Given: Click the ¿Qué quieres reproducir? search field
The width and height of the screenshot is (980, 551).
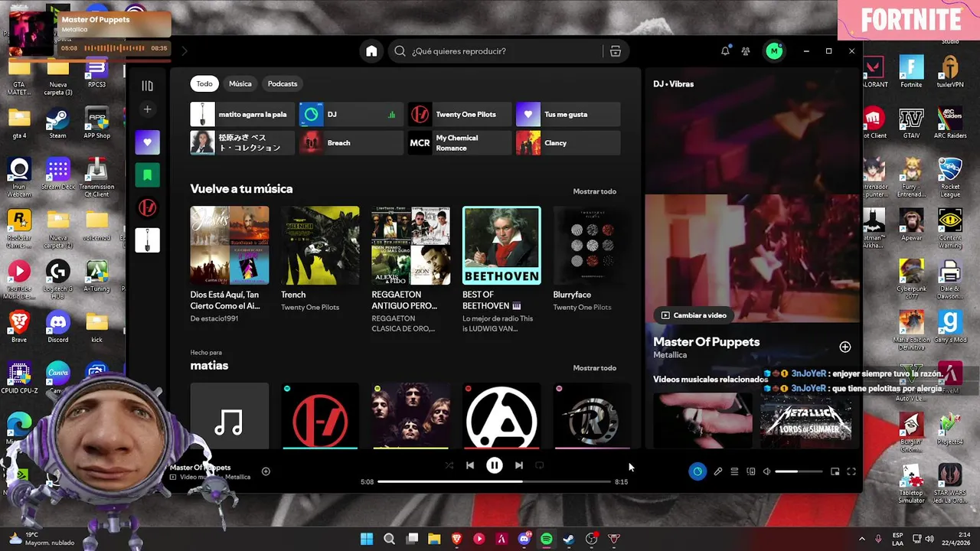Looking at the screenshot, I should [x=505, y=51].
